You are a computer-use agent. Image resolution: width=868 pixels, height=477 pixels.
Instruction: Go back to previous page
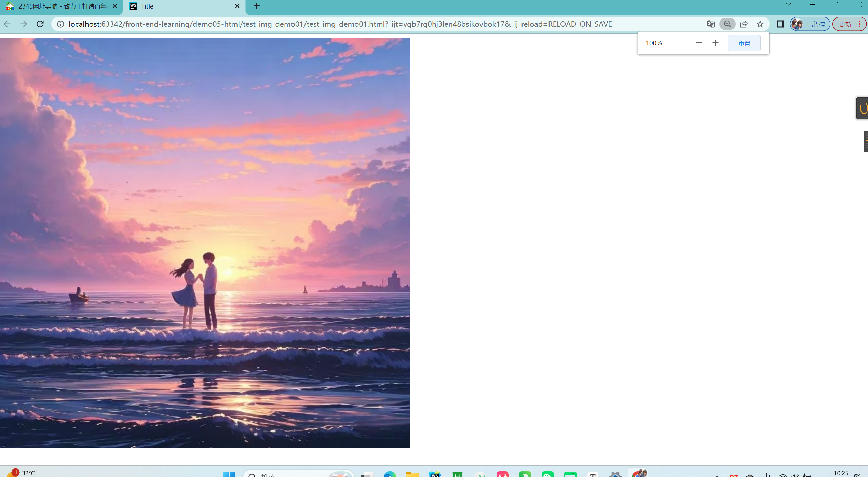click(7, 24)
